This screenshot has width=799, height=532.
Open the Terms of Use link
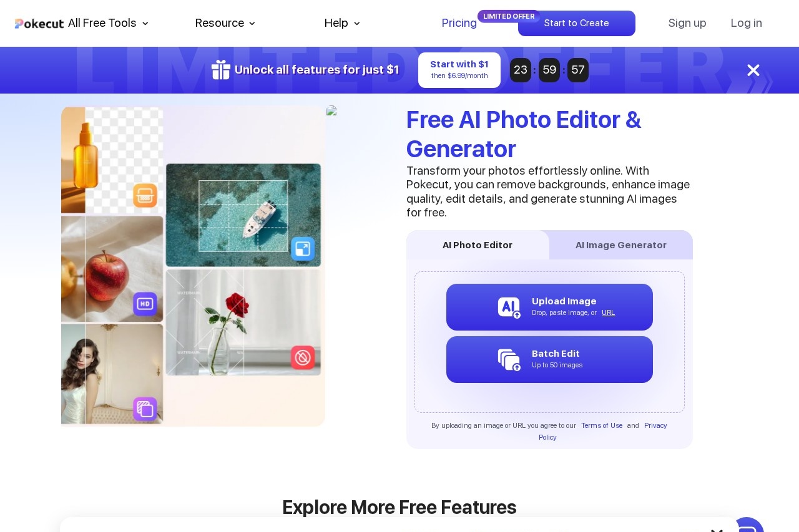coord(602,425)
